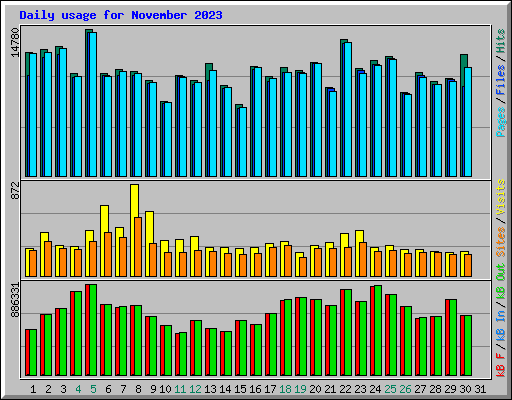Click the chart title 'Daily usage for November 2023'

click(121, 15)
